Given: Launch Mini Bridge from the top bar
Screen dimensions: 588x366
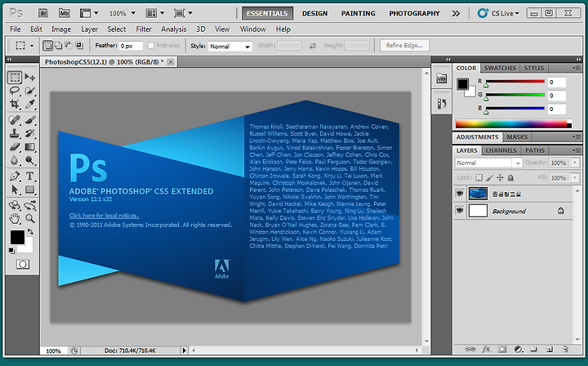Looking at the screenshot, I should click(65, 13).
